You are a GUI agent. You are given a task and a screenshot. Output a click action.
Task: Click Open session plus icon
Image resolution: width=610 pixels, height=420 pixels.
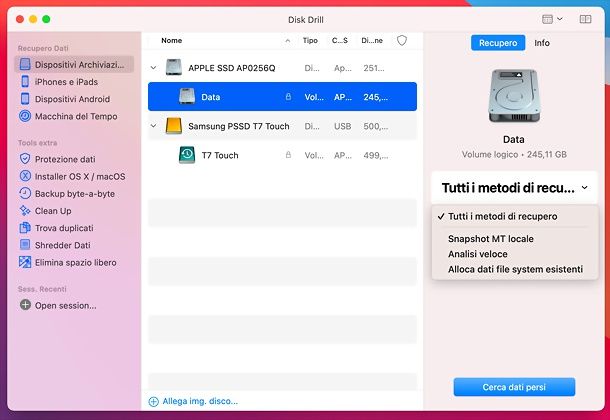[x=25, y=305]
